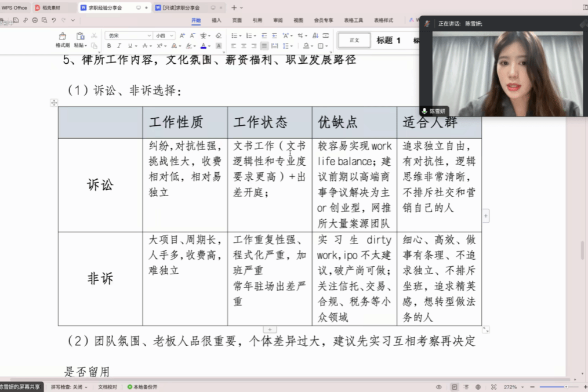Click the bulleted list icon

click(x=234, y=35)
